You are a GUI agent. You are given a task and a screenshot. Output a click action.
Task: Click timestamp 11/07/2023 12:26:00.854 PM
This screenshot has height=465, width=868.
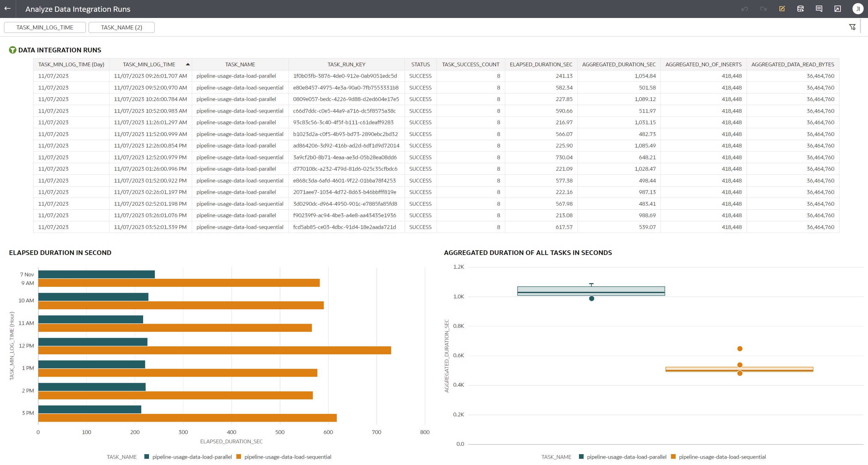pos(150,146)
